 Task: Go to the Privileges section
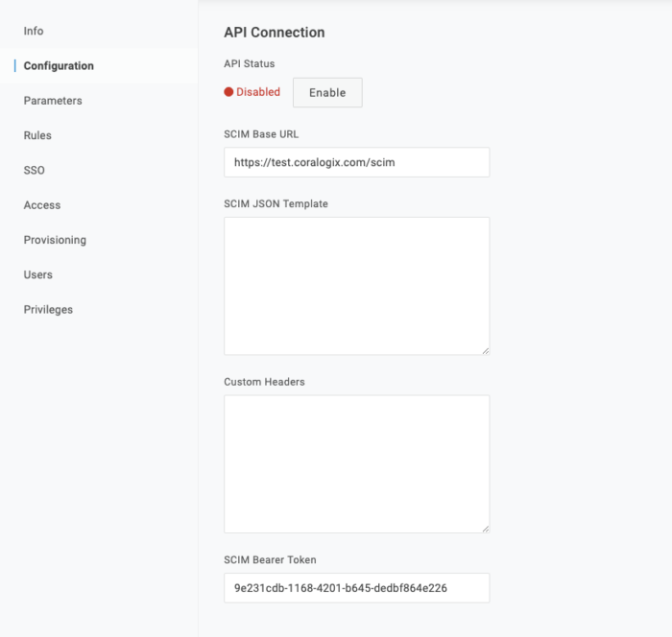48,309
